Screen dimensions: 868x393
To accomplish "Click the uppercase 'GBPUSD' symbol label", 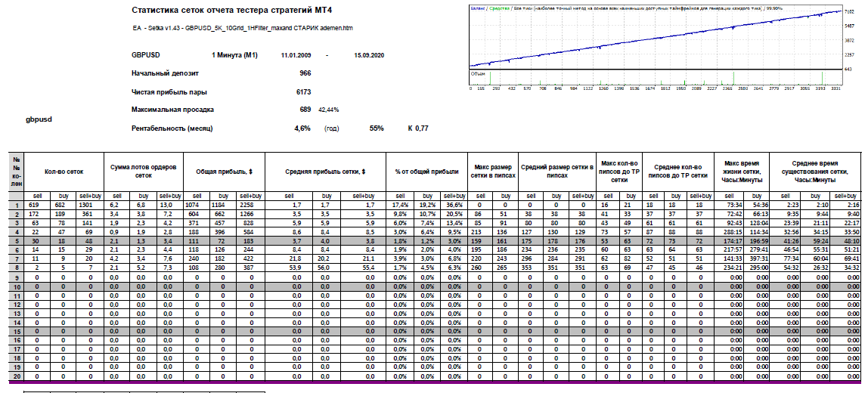I will (146, 55).
